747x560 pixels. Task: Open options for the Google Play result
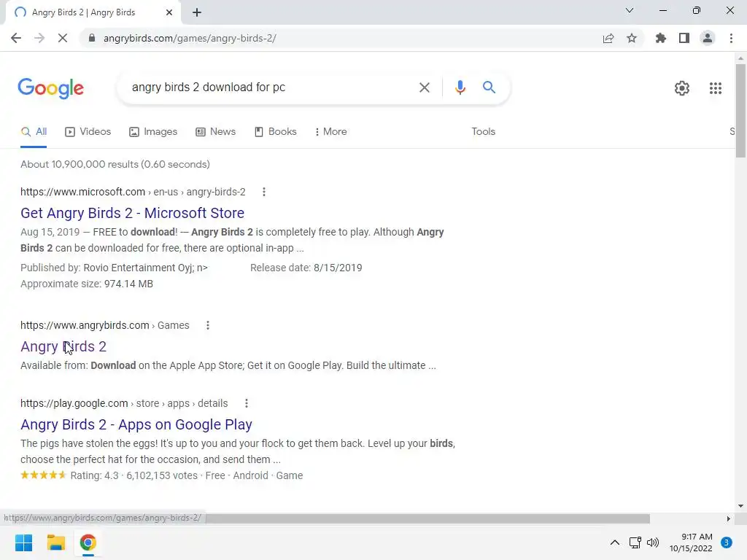pyautogui.click(x=247, y=403)
